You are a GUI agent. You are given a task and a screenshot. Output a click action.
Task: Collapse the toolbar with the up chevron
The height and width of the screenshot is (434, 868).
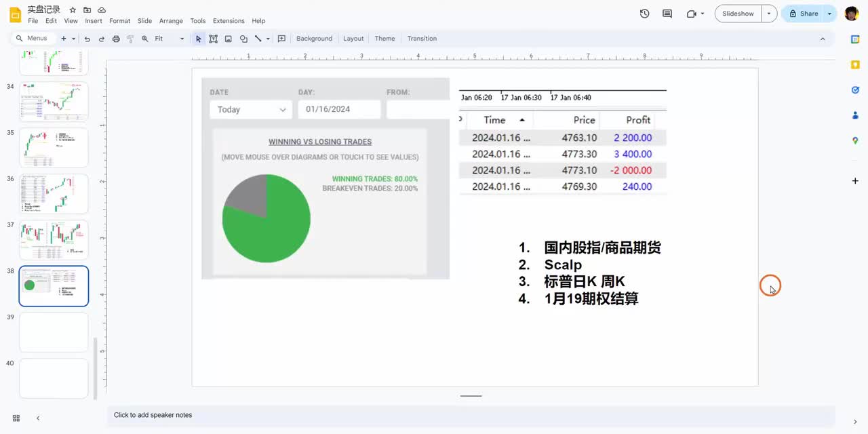tap(823, 39)
